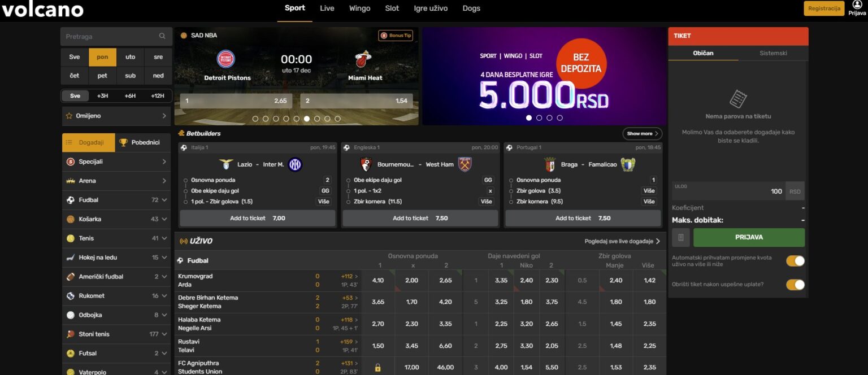Click the Rukomet handball icon
Image resolution: width=868 pixels, height=375 pixels.
(72, 295)
